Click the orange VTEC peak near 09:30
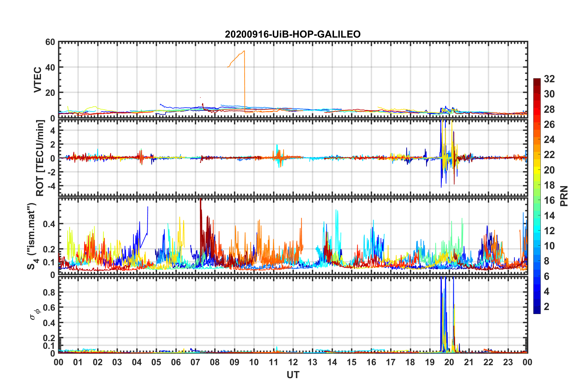Screen dimensions: 586x392 (x=244, y=51)
